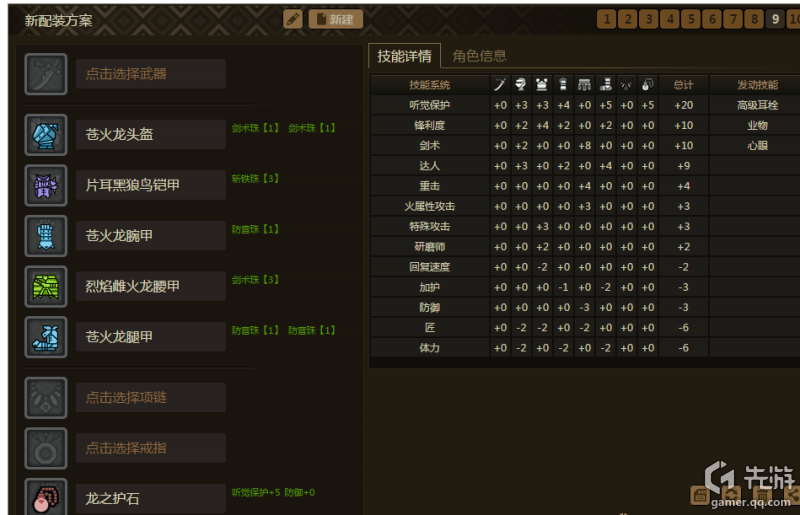Click the 龙之护石 talisman icon
This screenshot has height=515, width=800.
[x=46, y=497]
